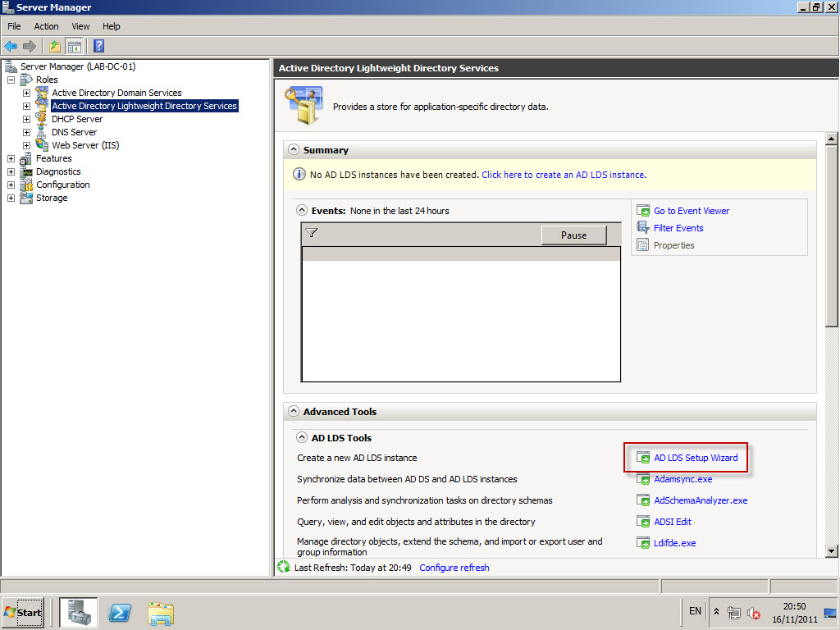
Task: Open the View menu
Action: [80, 26]
